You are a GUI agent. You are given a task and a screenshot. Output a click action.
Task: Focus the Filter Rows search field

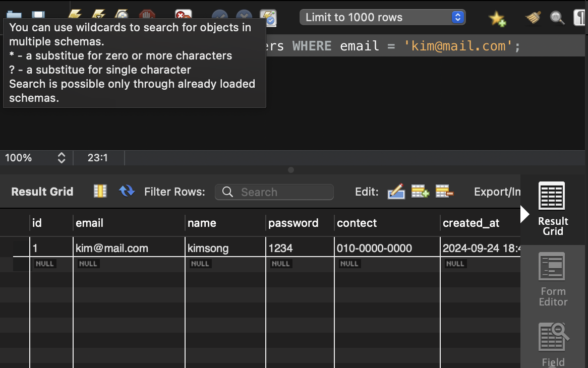(x=274, y=192)
